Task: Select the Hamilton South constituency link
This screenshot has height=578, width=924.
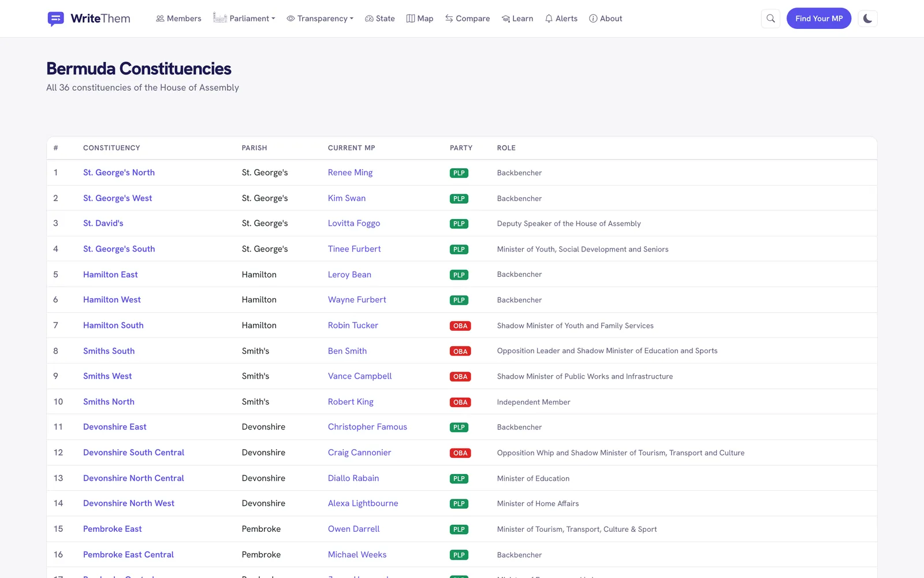Action: point(113,325)
